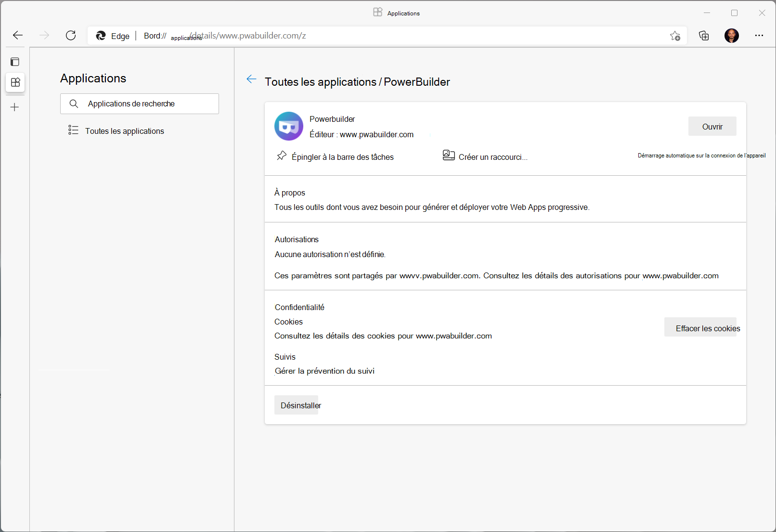Click the search magnifier icon

point(74,104)
